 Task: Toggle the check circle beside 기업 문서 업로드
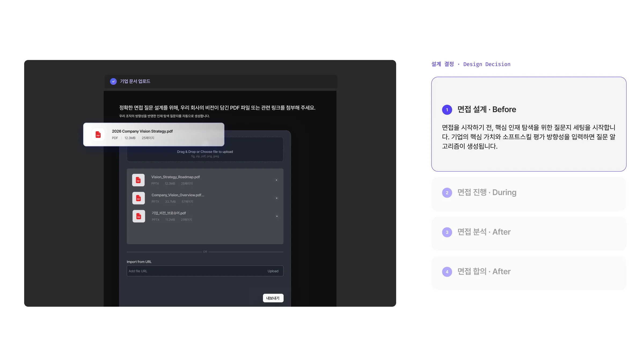pyautogui.click(x=113, y=81)
